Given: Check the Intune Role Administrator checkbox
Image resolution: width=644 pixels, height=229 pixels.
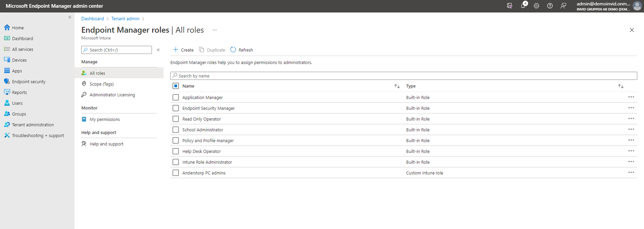Looking at the screenshot, I should coord(176,162).
